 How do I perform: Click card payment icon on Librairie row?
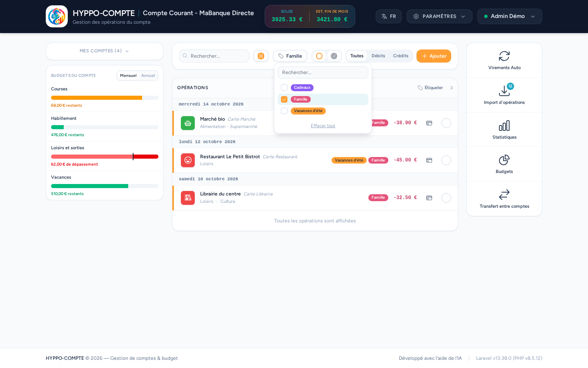click(429, 198)
